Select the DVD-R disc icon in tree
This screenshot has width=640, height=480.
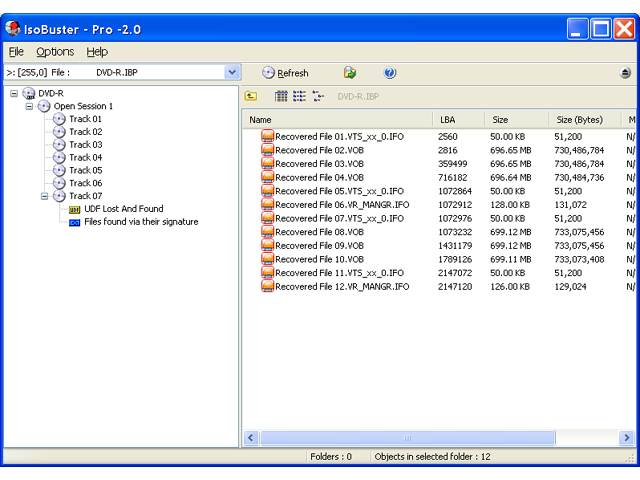(29, 93)
